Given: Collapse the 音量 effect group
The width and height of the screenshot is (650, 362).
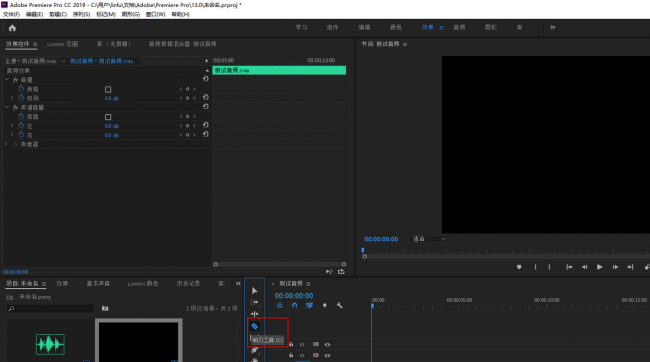Looking at the screenshot, I should pos(7,79).
